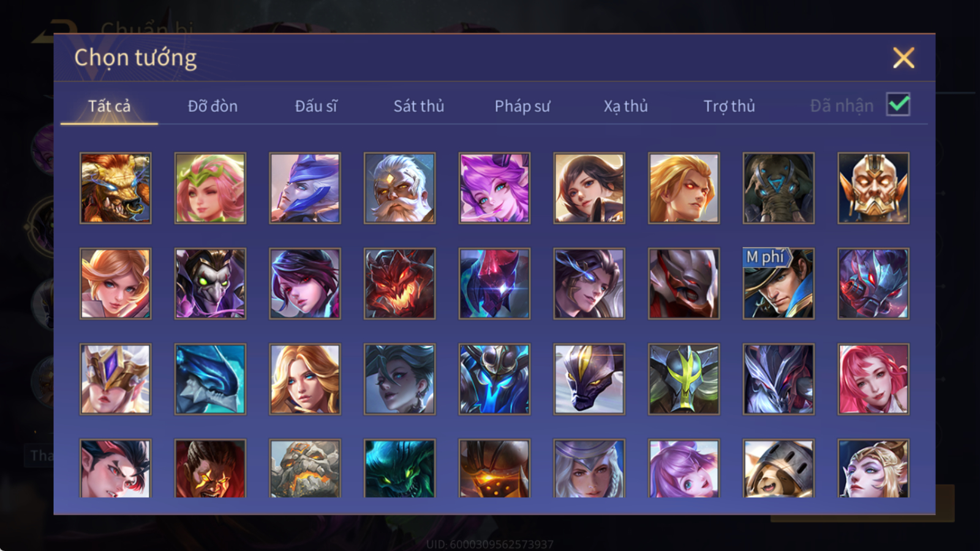The height and width of the screenshot is (551, 980).
Task: Pick the pink-haired hero with green crown
Action: point(210,188)
